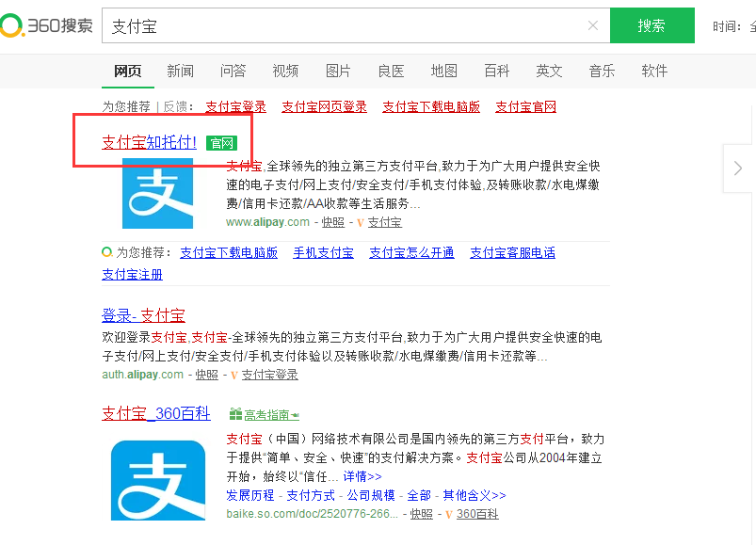Click the 360搜索 logo

point(46,25)
